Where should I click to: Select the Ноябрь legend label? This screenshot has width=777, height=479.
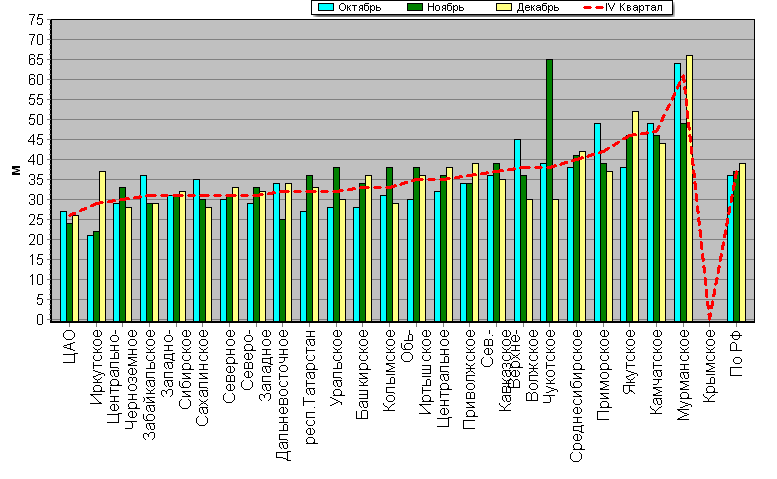pyautogui.click(x=445, y=7)
